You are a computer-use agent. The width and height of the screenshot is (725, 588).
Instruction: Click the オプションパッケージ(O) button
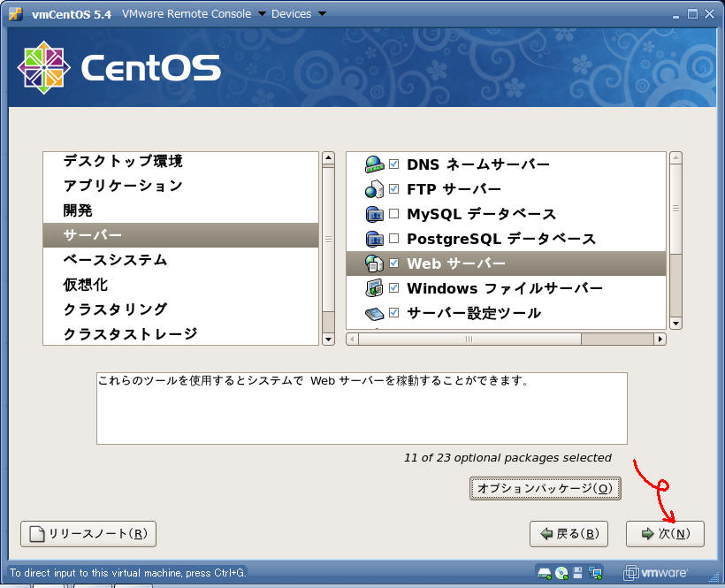545,488
